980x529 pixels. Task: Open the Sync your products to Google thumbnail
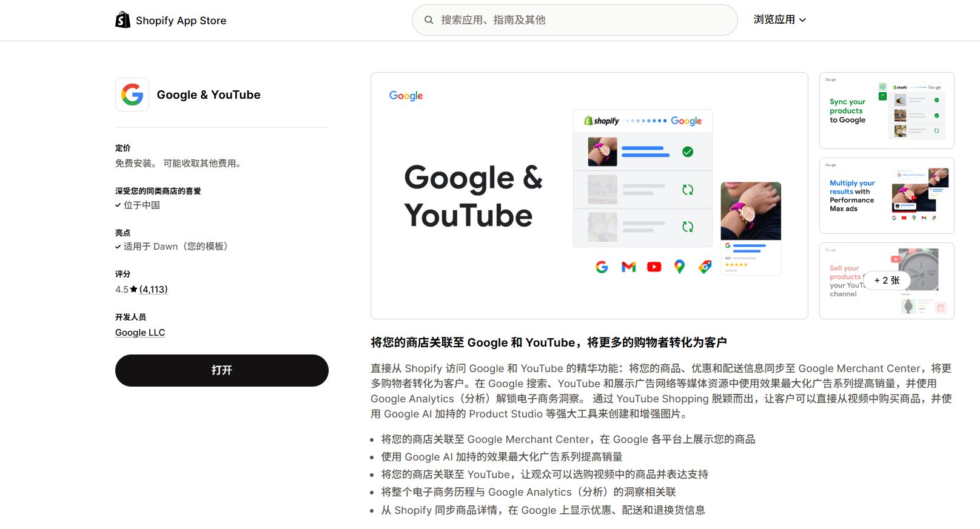click(887, 110)
